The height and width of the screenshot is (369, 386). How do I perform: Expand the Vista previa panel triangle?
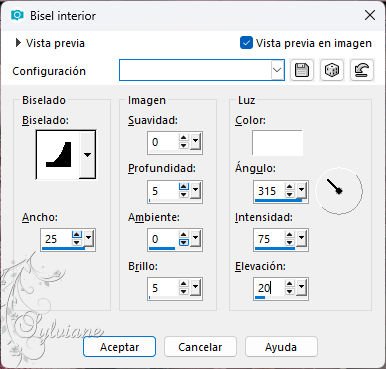tap(18, 43)
